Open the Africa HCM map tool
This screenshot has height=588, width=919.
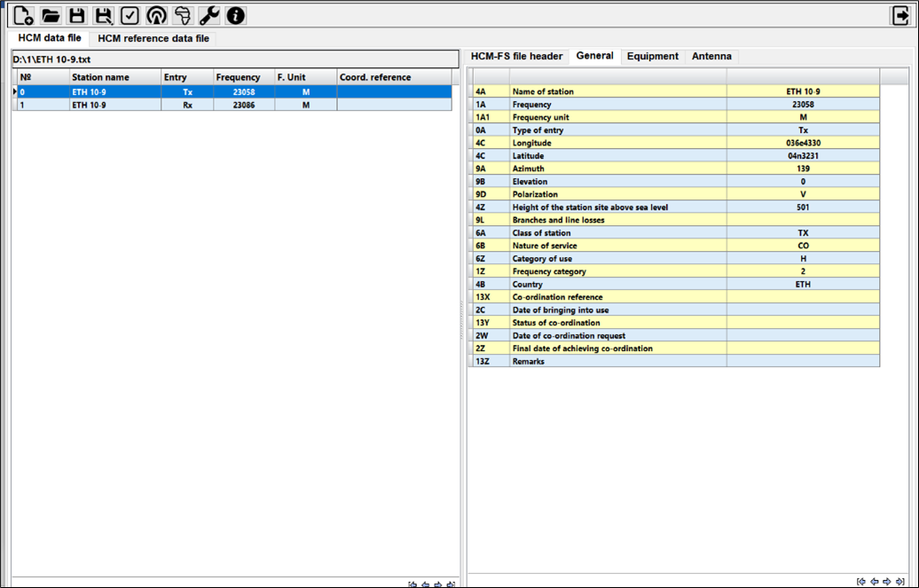[x=183, y=15]
